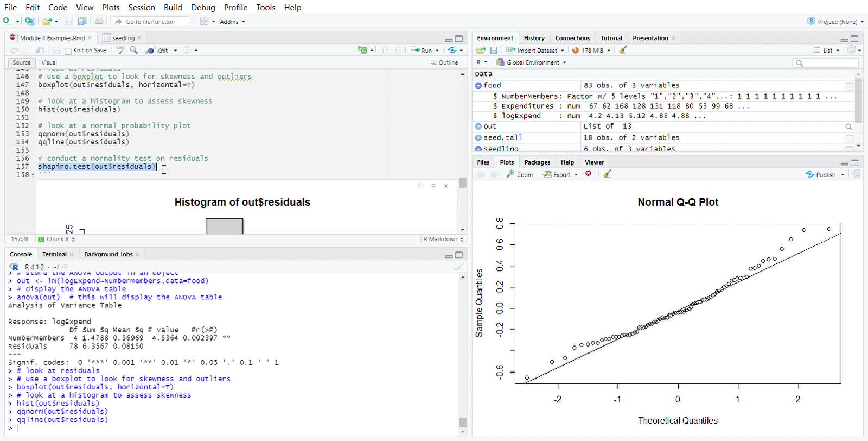The height and width of the screenshot is (441, 868).
Task: Open the R Markdown file type selector
Action: click(x=443, y=239)
